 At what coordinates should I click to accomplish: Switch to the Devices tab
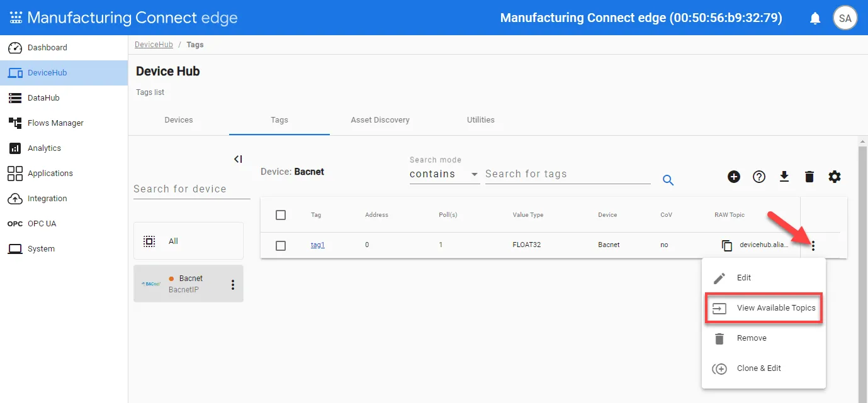click(x=179, y=120)
